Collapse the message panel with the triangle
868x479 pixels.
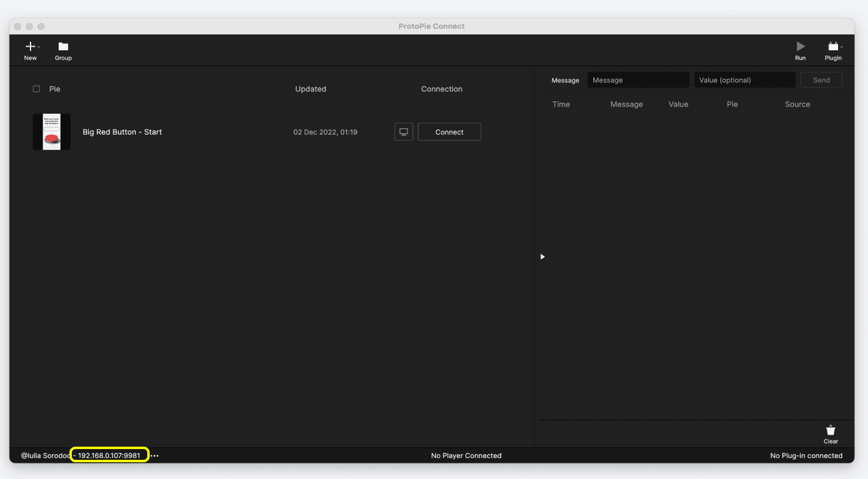(x=542, y=256)
